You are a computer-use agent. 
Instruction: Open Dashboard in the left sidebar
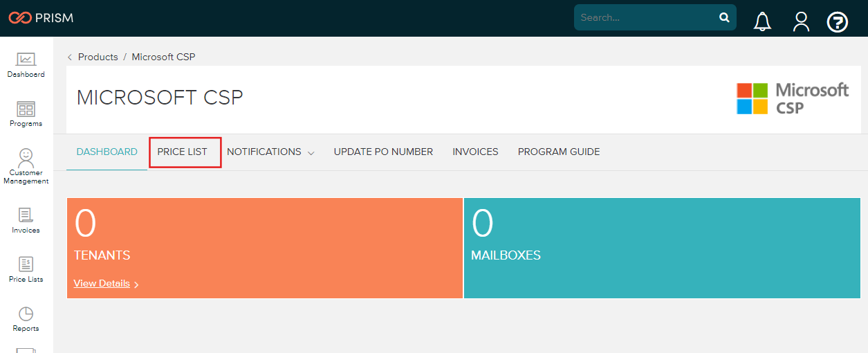(26, 66)
